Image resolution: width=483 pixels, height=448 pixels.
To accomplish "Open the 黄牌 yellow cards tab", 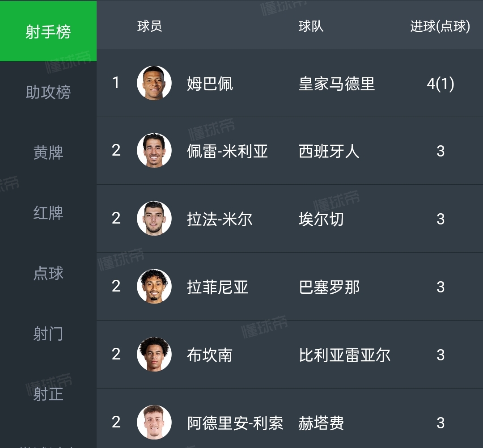I will (x=48, y=152).
